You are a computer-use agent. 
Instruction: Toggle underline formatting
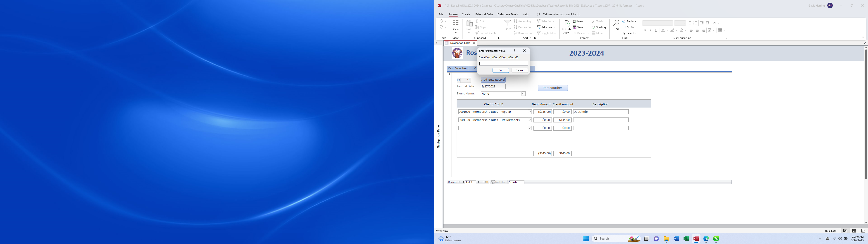coord(656,30)
